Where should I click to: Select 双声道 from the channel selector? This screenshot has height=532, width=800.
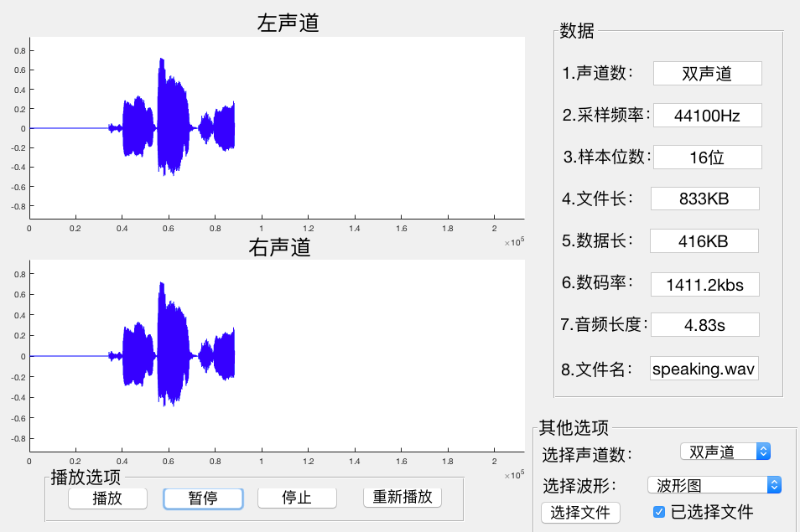pos(725,451)
